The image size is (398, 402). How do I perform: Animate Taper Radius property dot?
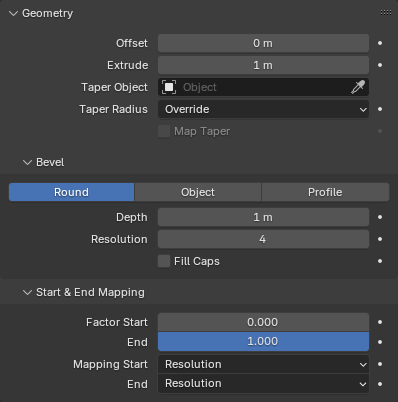pos(380,109)
